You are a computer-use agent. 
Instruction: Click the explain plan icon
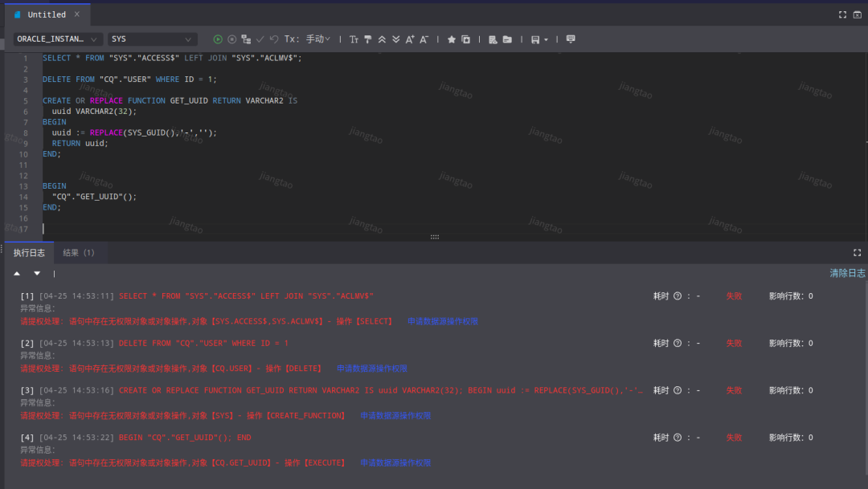click(x=246, y=39)
